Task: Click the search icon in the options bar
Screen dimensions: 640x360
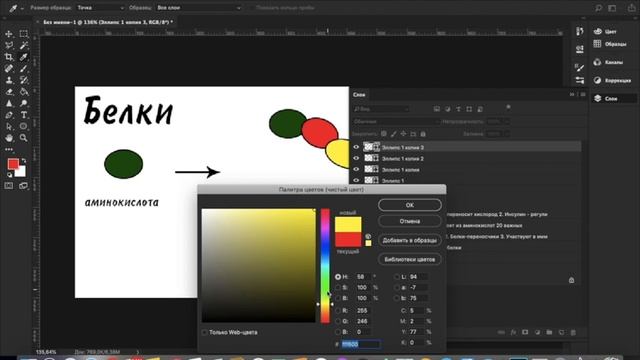Action: [598, 8]
